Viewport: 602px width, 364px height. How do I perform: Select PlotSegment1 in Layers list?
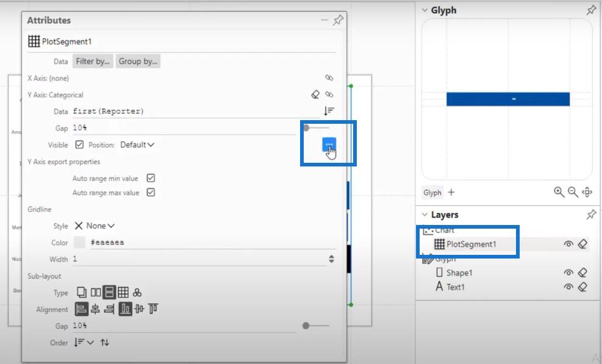click(x=471, y=244)
